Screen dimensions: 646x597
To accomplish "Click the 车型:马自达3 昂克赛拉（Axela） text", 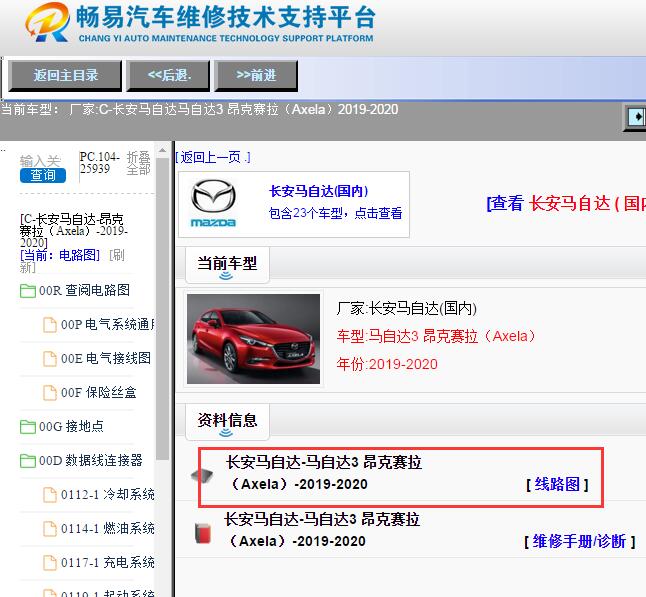I will (436, 337).
